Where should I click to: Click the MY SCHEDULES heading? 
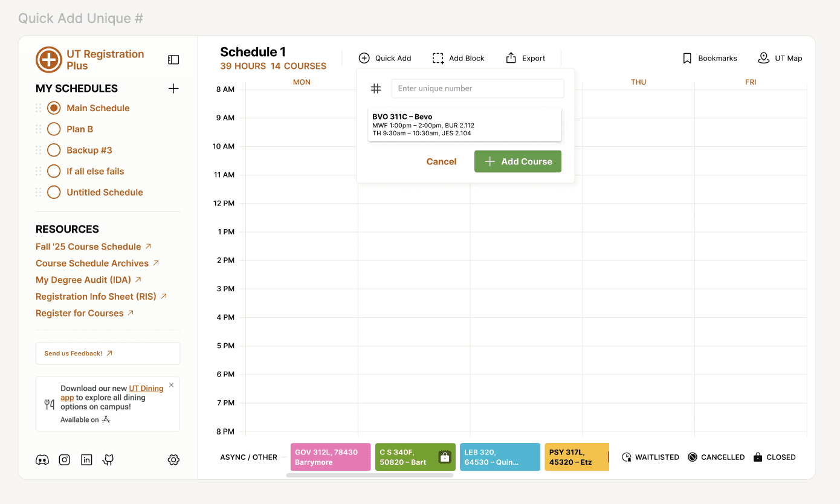tap(77, 89)
